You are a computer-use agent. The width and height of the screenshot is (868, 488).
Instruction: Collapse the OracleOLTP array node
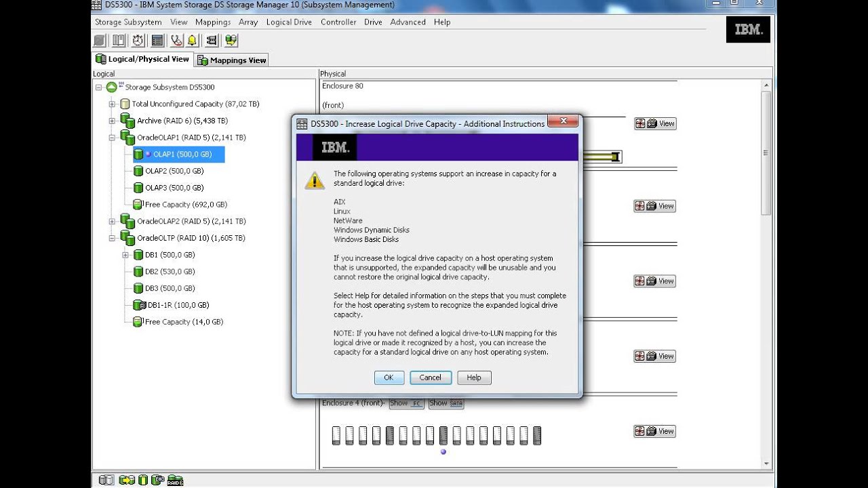pos(112,238)
